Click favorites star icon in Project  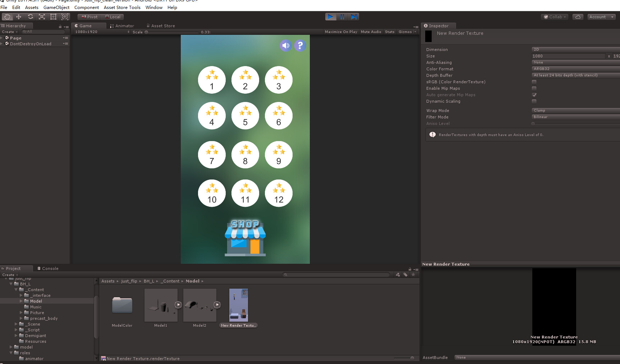(x=413, y=275)
